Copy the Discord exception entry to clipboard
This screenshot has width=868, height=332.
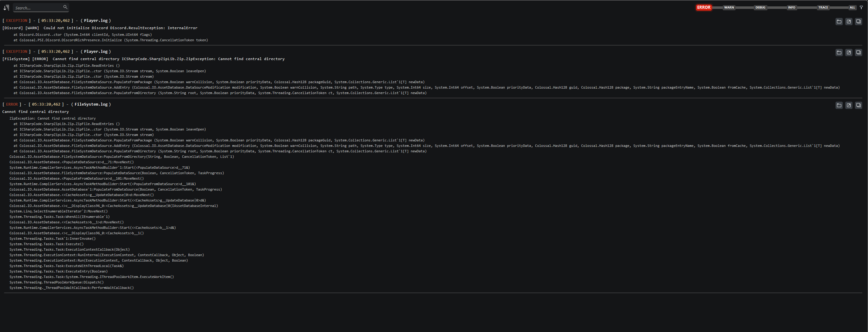tap(858, 21)
